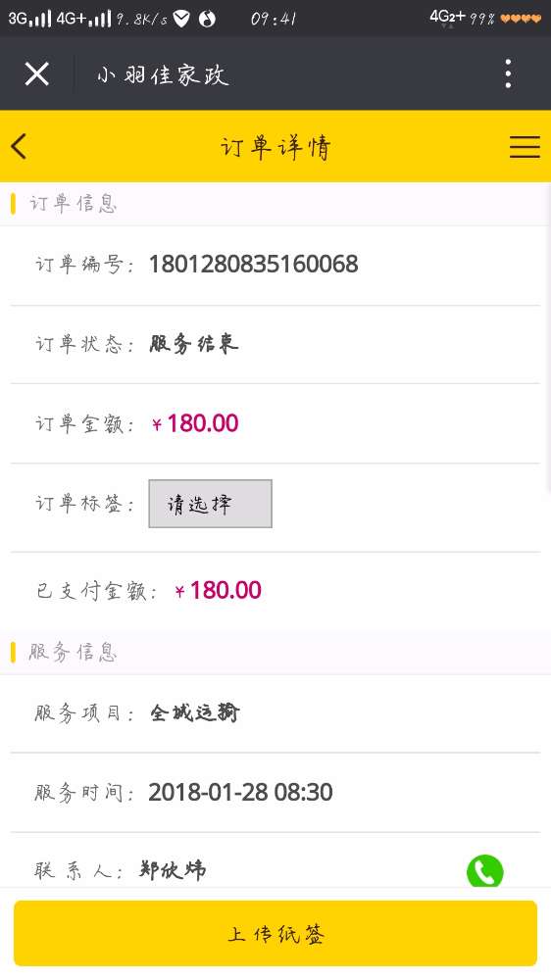Open the hamburger menu on yellow bar

525,147
